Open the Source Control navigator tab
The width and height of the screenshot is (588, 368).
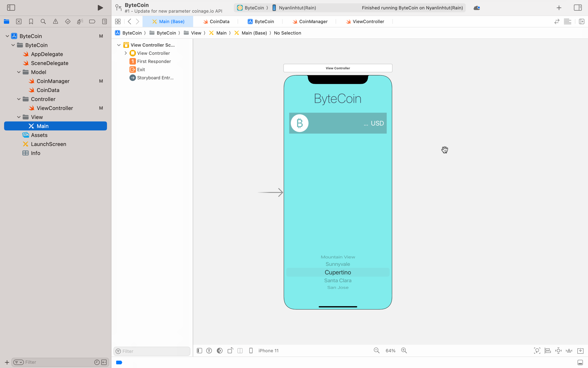[19, 21]
